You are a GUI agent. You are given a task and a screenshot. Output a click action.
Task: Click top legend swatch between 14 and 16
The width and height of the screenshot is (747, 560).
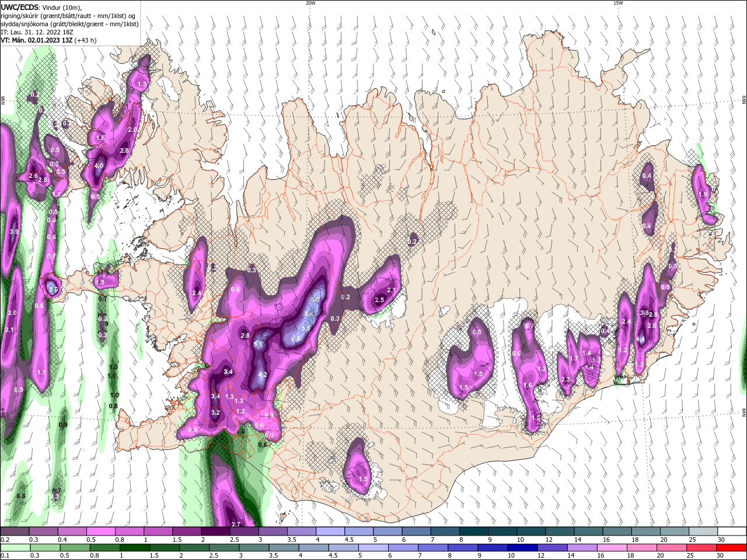(589, 531)
